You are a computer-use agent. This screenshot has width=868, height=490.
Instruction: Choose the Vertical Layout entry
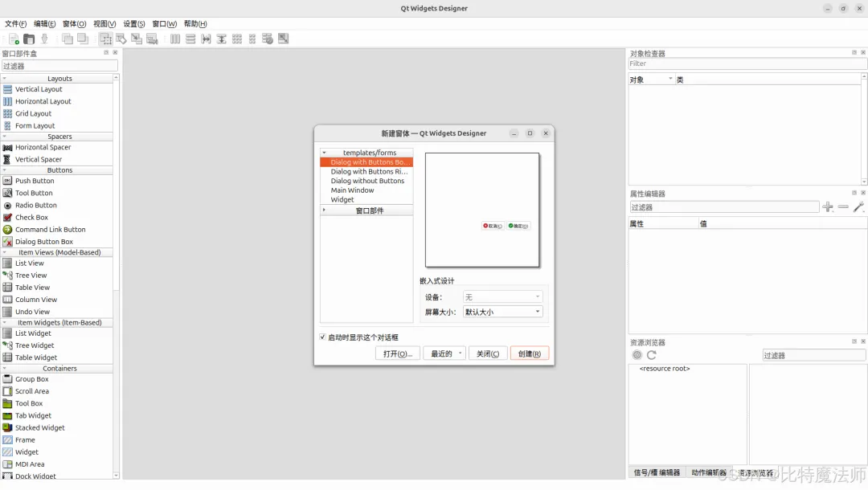[39, 89]
